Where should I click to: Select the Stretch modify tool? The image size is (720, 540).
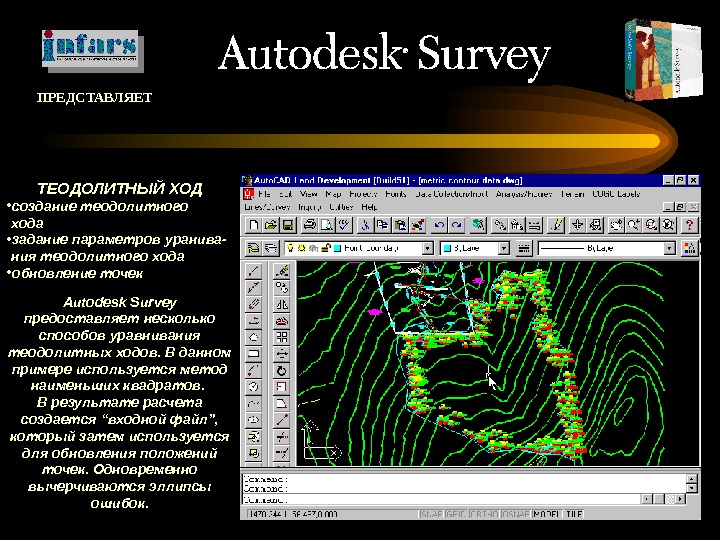(x=282, y=404)
